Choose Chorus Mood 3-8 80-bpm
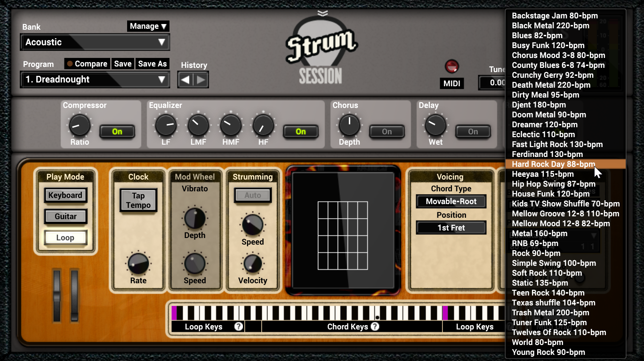This screenshot has width=644, height=361. coord(565,55)
